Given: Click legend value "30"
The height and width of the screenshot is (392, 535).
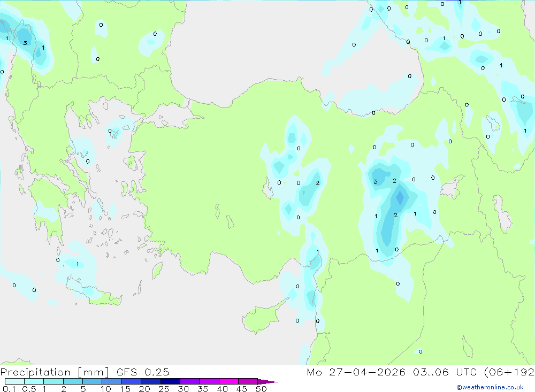Looking at the screenshot, I should tap(183, 389).
